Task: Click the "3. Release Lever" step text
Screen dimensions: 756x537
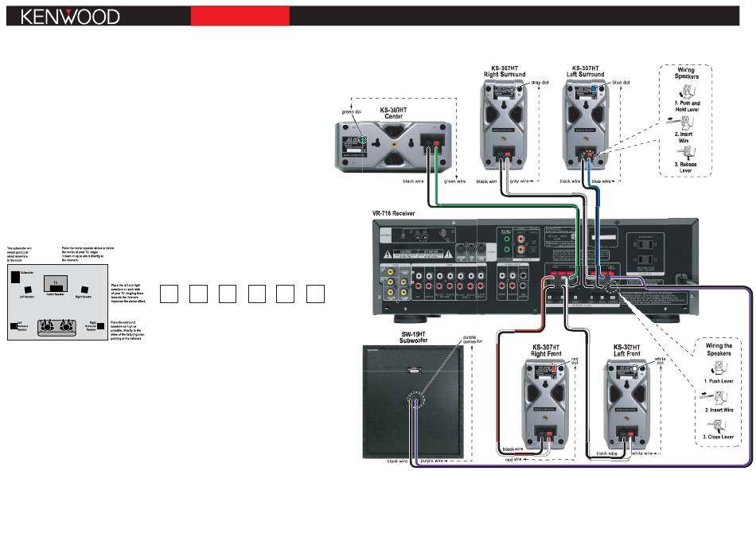Action: click(686, 167)
